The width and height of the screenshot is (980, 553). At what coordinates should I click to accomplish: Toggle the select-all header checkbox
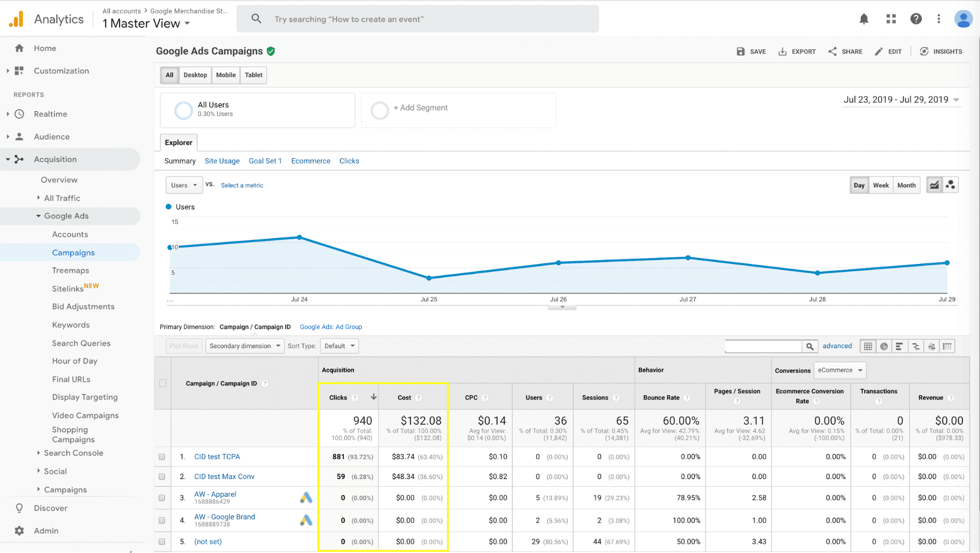[x=163, y=384]
